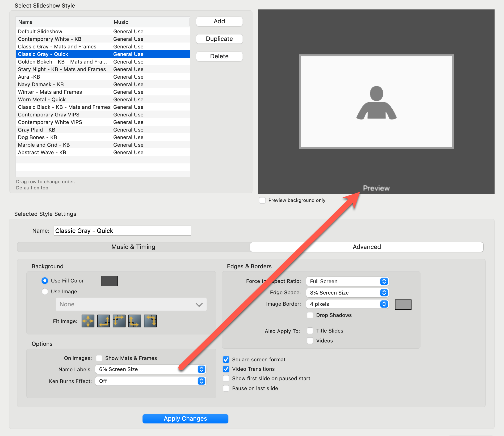Select the Use Image radio button
504x436 pixels.
tap(45, 291)
